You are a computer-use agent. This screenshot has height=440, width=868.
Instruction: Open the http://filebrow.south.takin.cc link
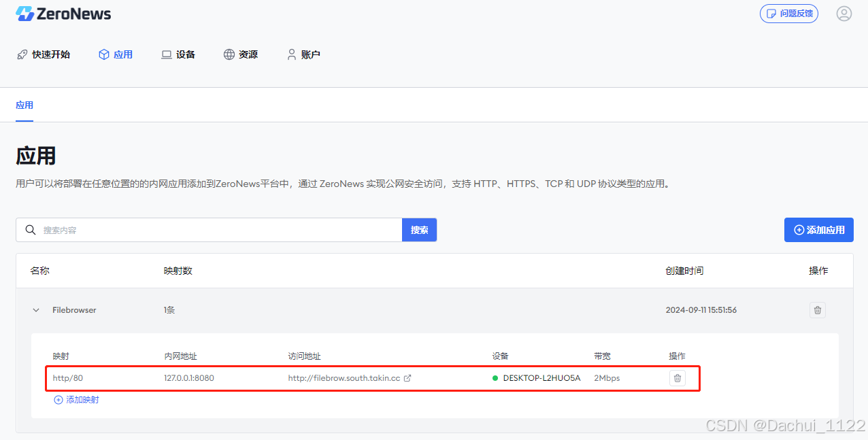(x=344, y=378)
